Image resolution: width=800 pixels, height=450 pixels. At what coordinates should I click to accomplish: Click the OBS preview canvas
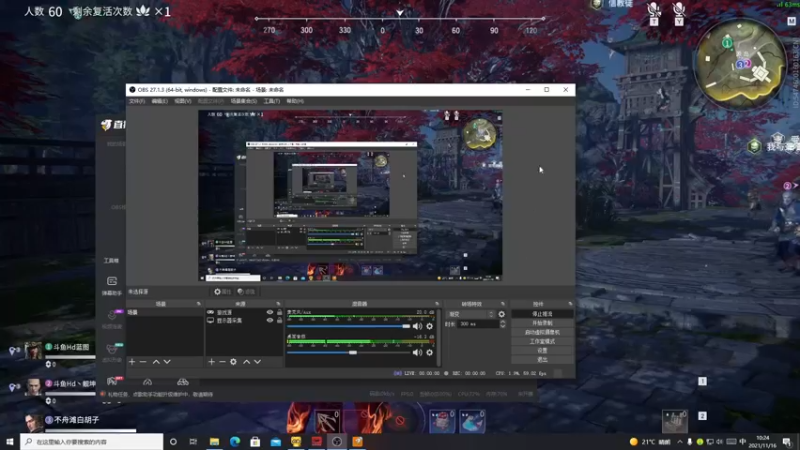coord(350,195)
